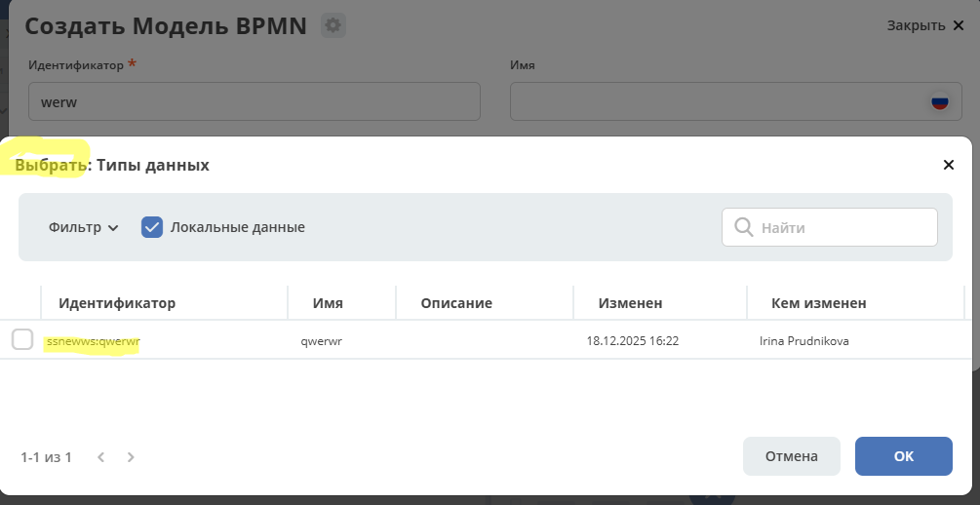Screen dimensions: 980x505
Task: Sort by Имя column header
Action: click(328, 303)
